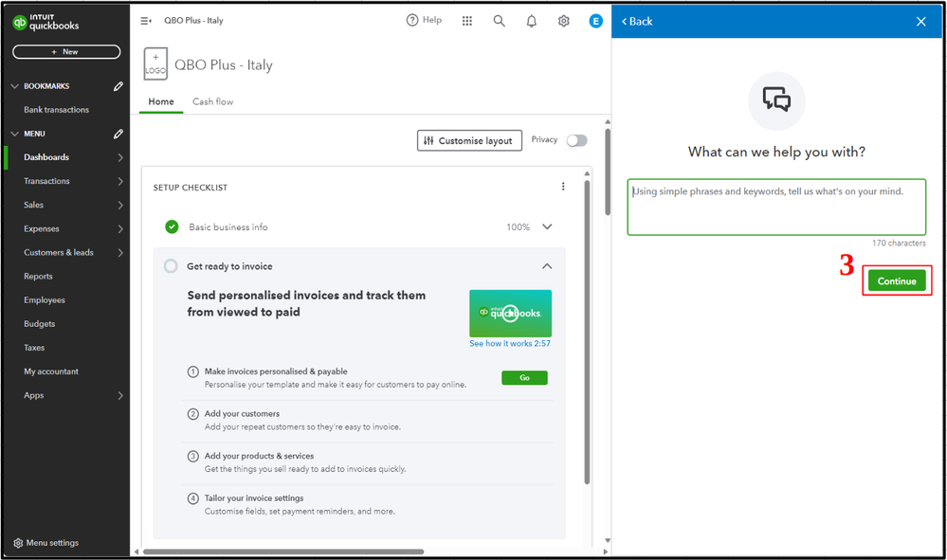
Task: Expand Basic business info chevron
Action: coord(547,227)
